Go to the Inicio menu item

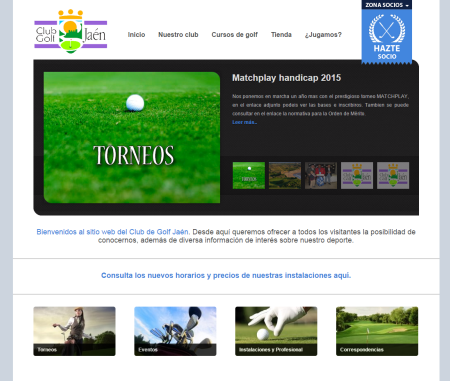(136, 35)
